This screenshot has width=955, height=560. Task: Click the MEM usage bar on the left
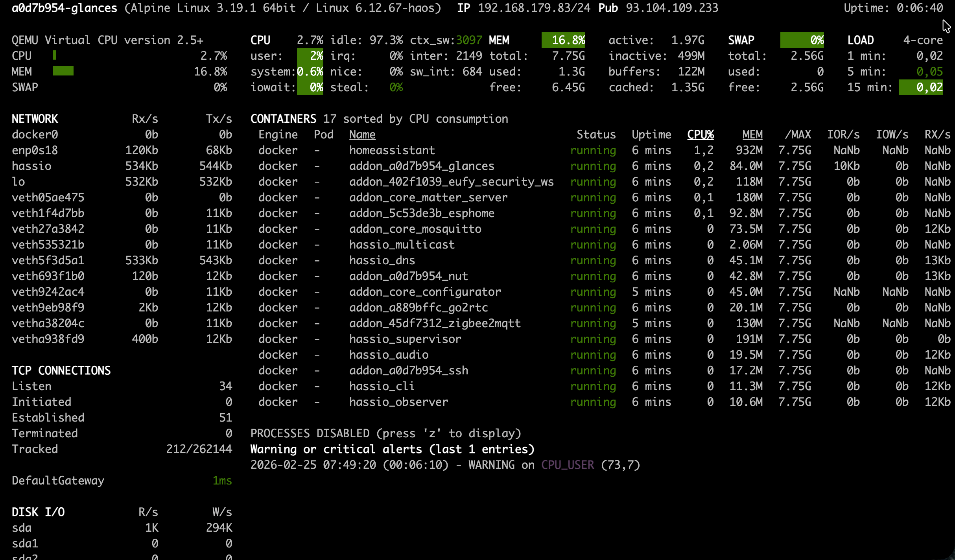point(63,71)
